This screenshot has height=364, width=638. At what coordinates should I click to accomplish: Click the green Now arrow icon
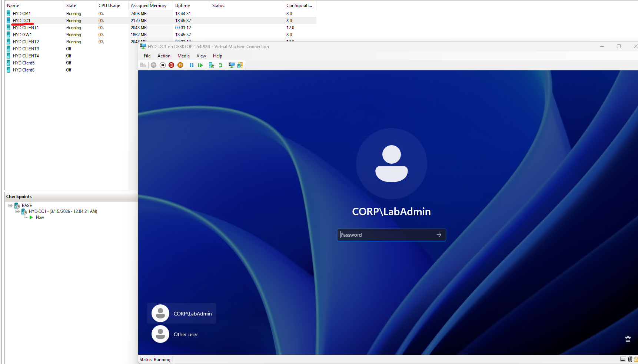tap(31, 217)
